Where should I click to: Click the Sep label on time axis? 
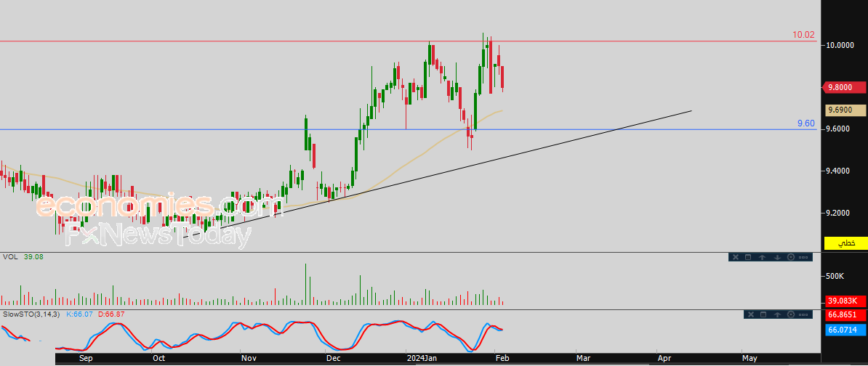click(x=85, y=358)
